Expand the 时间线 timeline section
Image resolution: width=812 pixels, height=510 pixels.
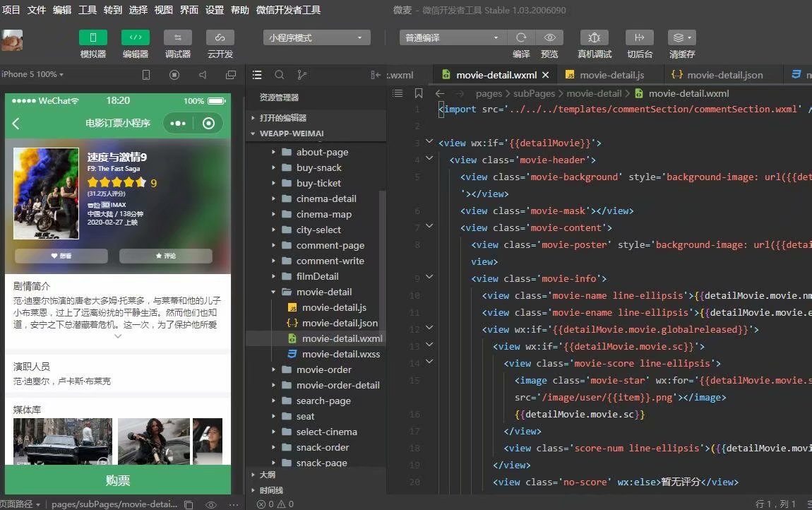[316, 490]
